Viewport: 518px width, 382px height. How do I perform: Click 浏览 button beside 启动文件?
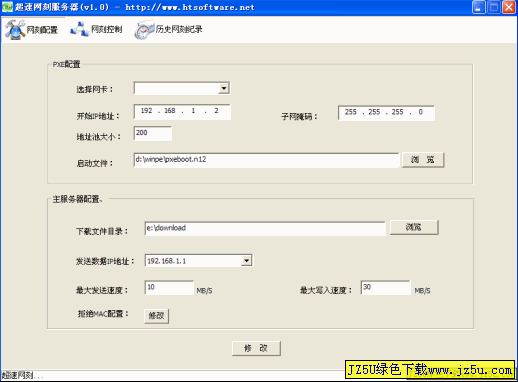tap(423, 160)
